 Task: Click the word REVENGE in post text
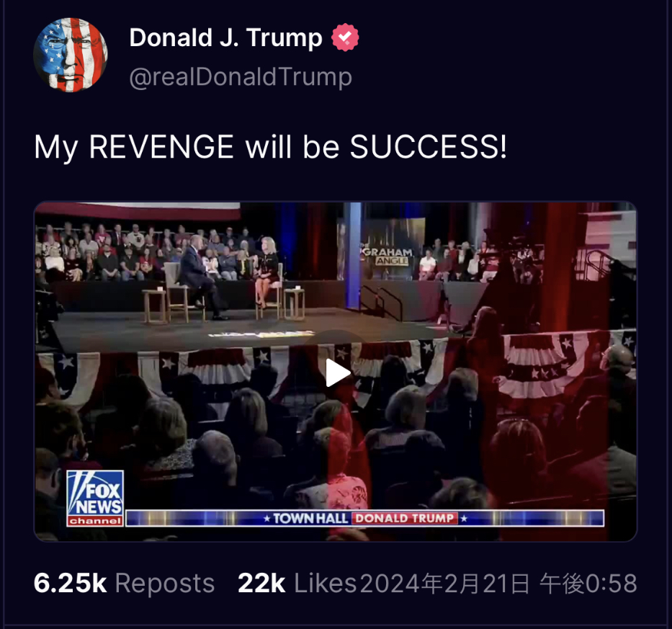coord(161,147)
